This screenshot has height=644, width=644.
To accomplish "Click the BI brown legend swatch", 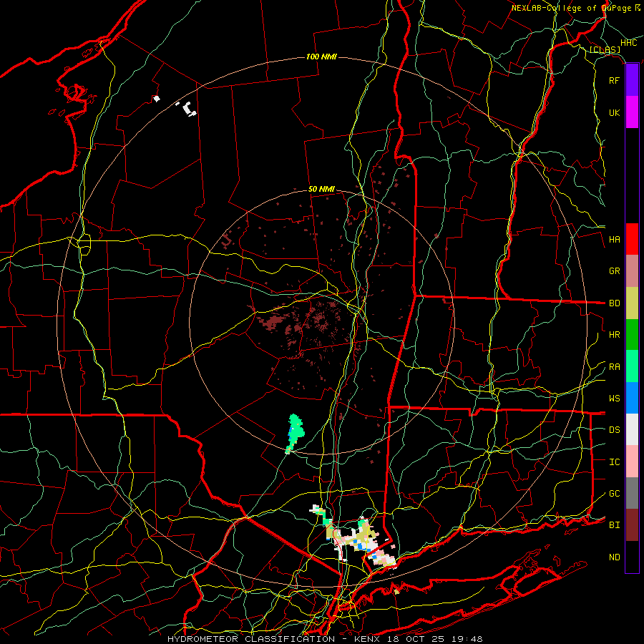I will point(632,525).
